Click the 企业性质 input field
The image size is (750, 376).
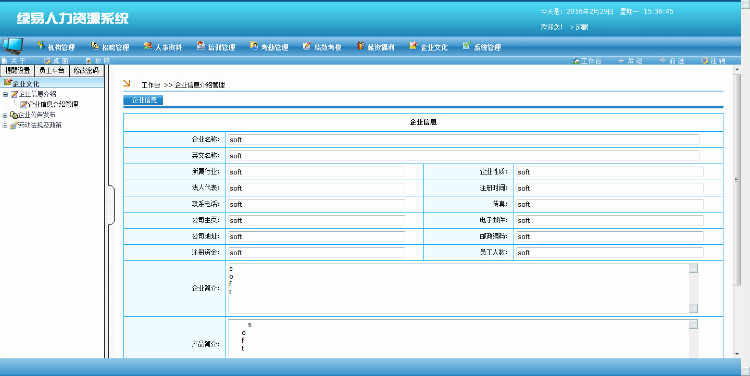[609, 172]
